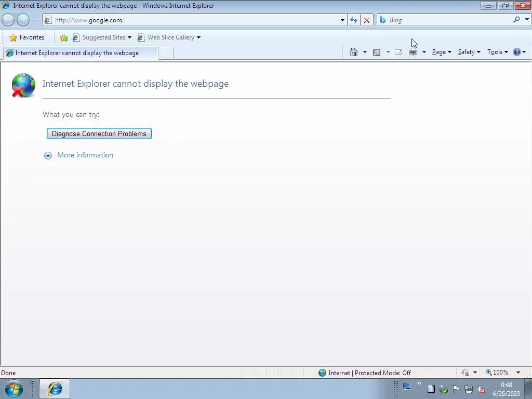Click the search magnifier icon
This screenshot has width=532, height=399.
(516, 20)
